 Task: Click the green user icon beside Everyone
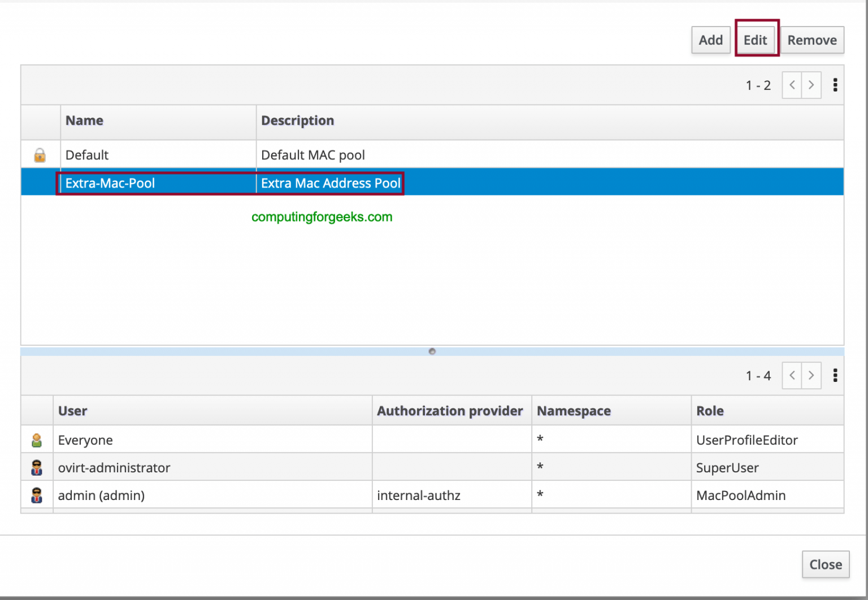coord(36,439)
